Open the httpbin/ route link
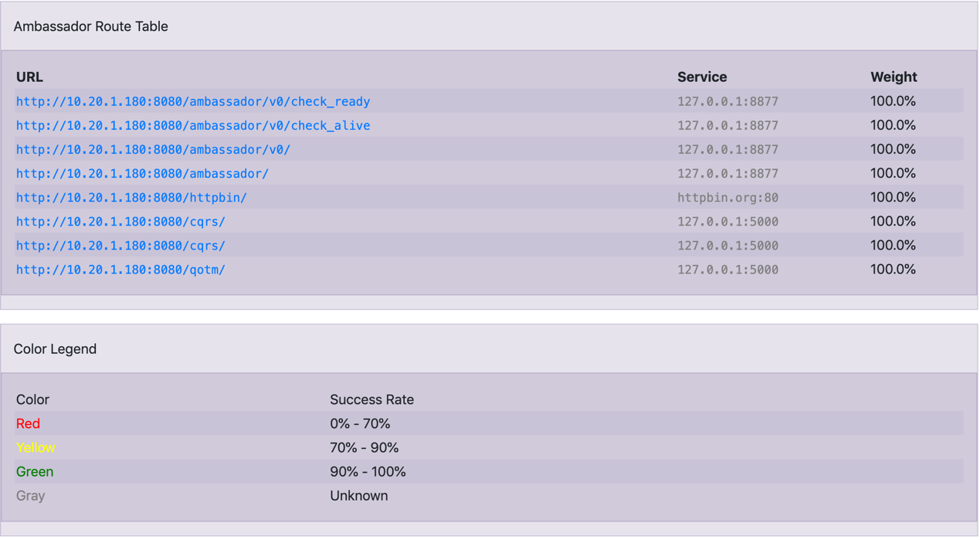 point(131,197)
